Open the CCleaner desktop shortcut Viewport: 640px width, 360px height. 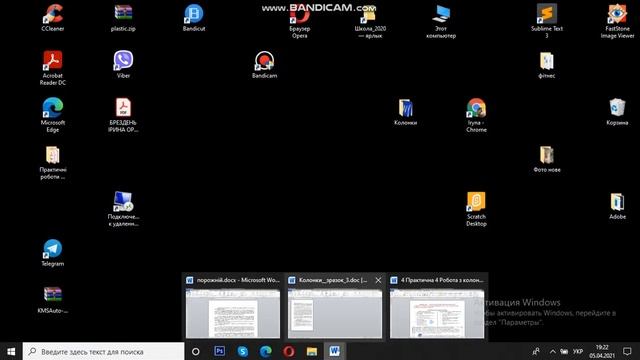53,18
